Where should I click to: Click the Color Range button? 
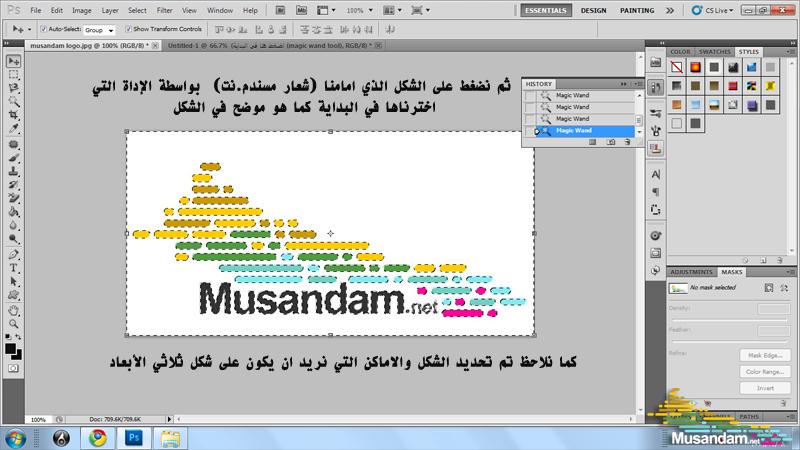point(765,371)
